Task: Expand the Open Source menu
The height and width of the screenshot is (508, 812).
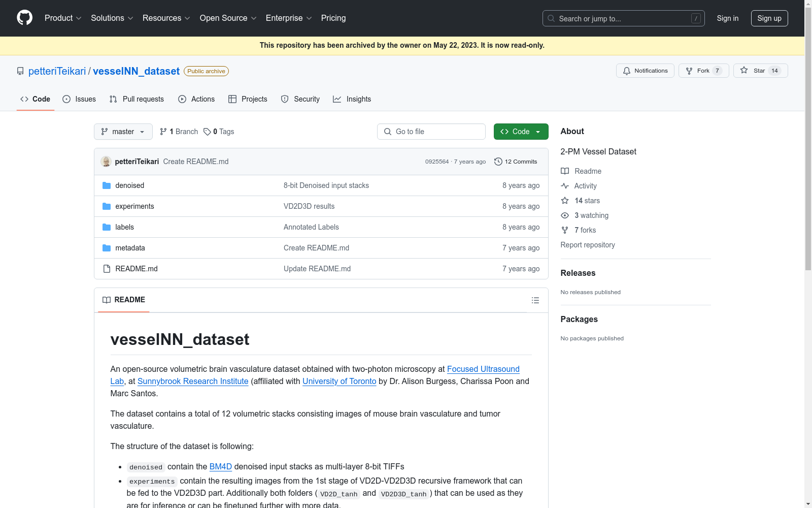Action: coord(228,18)
